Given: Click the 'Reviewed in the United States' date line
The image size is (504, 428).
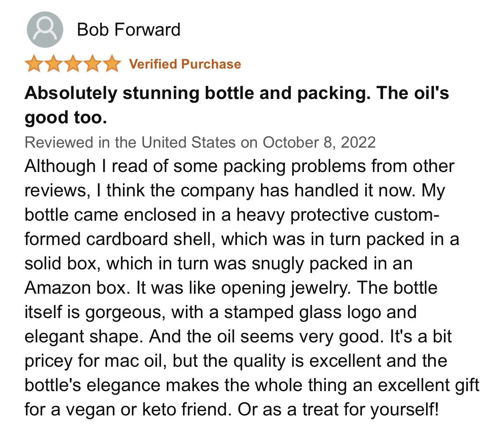Looking at the screenshot, I should (200, 142).
